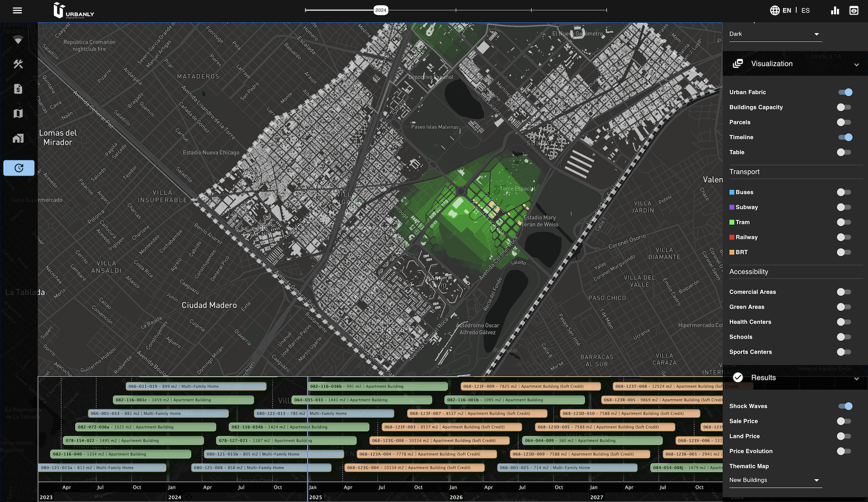Image resolution: width=868 pixels, height=502 pixels.
Task: Select timeline bar 064-035-033 Apartment Building
Action: point(362,400)
